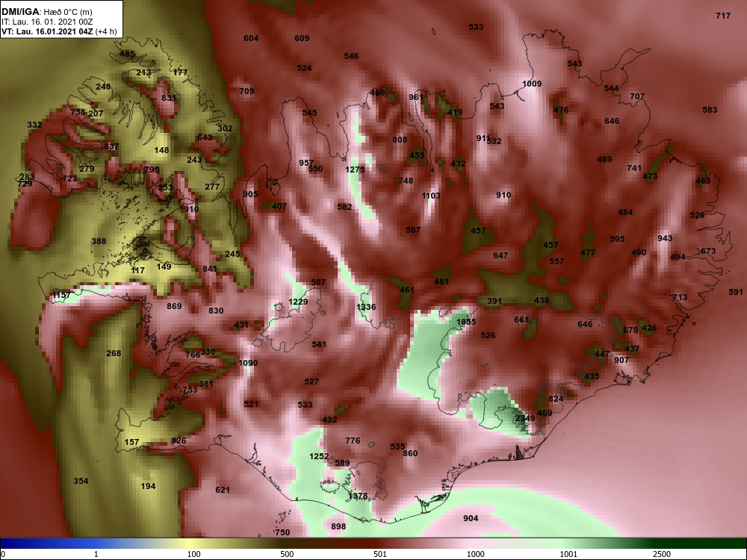The width and height of the screenshot is (747, 560).
Task: Click the map value '194'
Action: click(148, 486)
